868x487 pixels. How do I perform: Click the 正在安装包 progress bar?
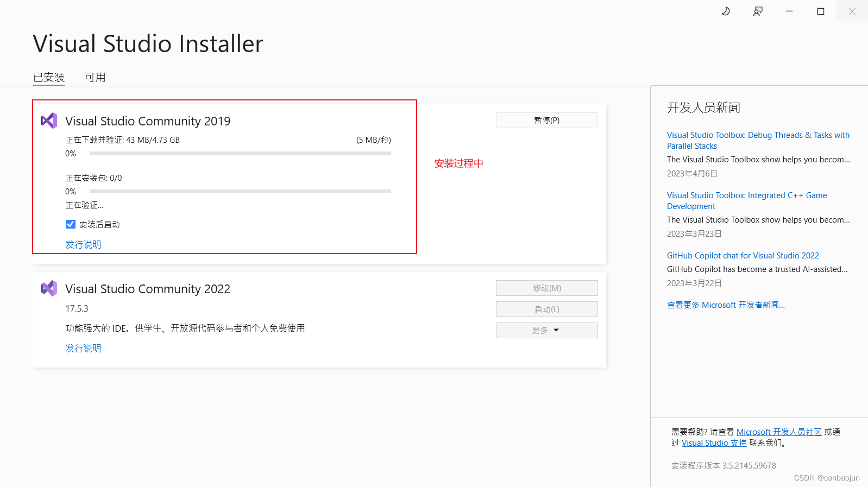[240, 191]
